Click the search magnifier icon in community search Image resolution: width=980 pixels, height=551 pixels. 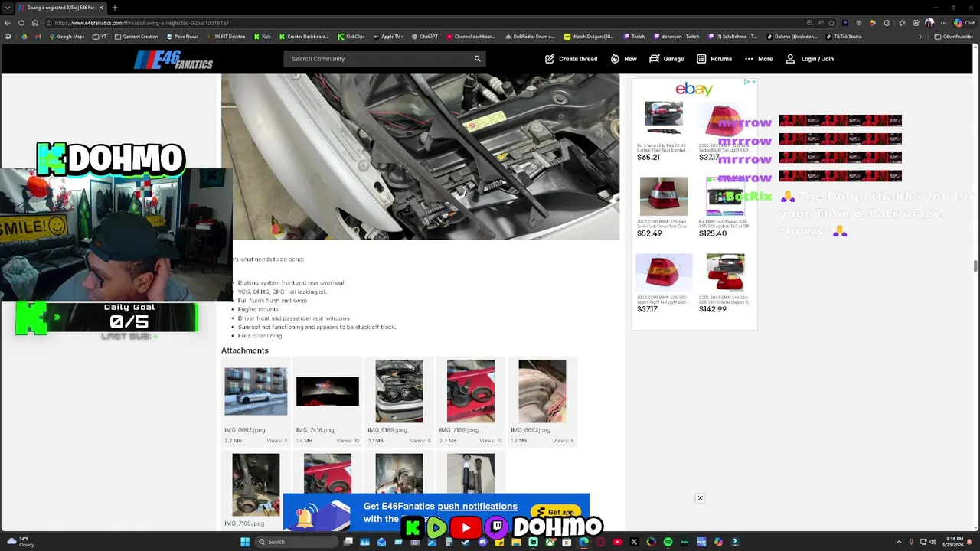pos(477,59)
